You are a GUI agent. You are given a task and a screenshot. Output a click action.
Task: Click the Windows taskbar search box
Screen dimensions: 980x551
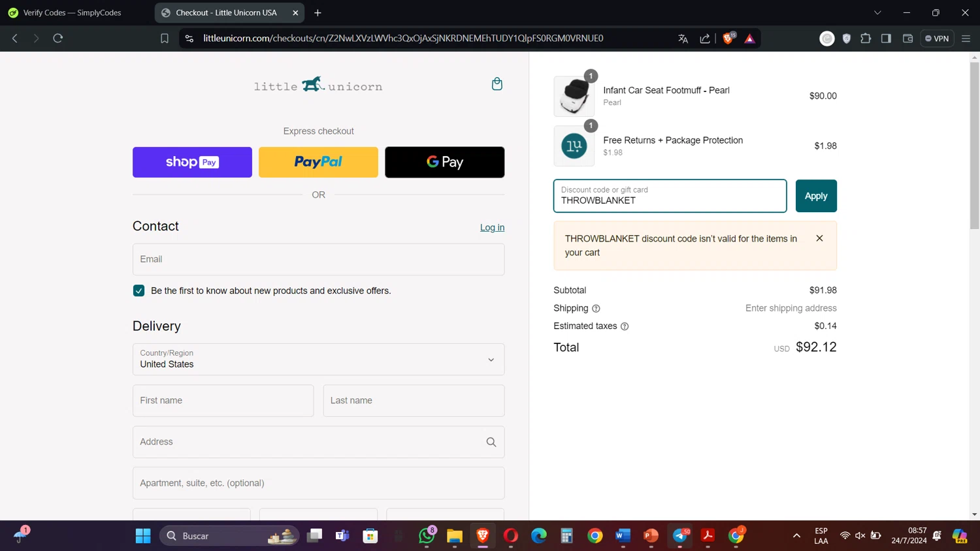(229, 536)
